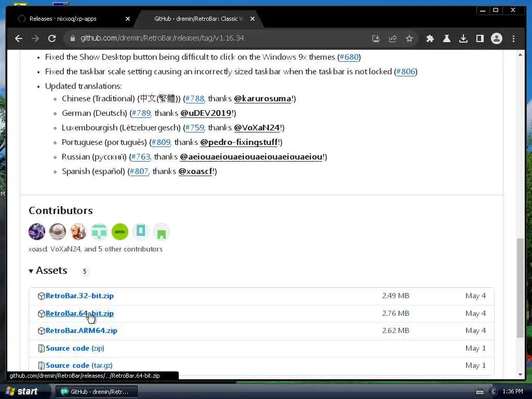The image size is (532, 399).
Task: Open pull request #807
Action: coord(139,171)
